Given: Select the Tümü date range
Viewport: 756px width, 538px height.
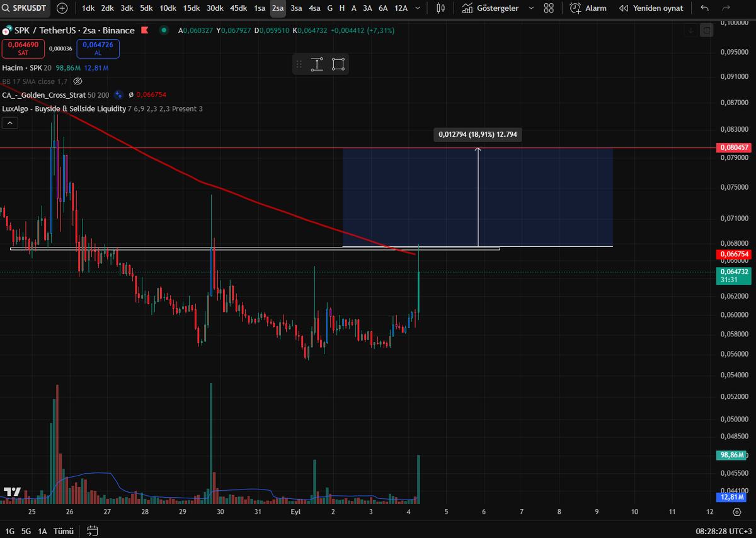Looking at the screenshot, I should pos(64,531).
